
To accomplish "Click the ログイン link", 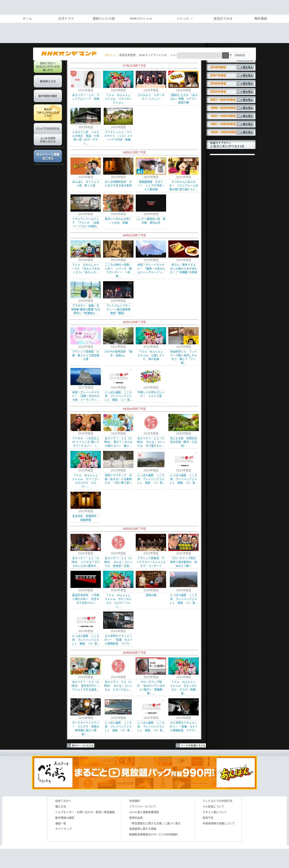I will click(x=110, y=55).
